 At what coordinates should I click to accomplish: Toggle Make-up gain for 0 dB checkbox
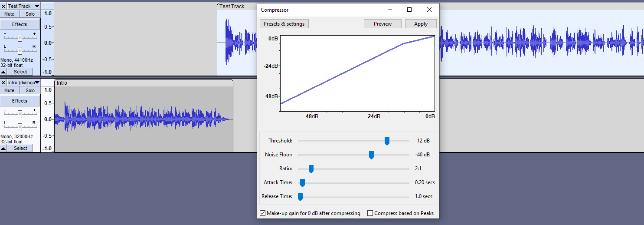pyautogui.click(x=262, y=213)
